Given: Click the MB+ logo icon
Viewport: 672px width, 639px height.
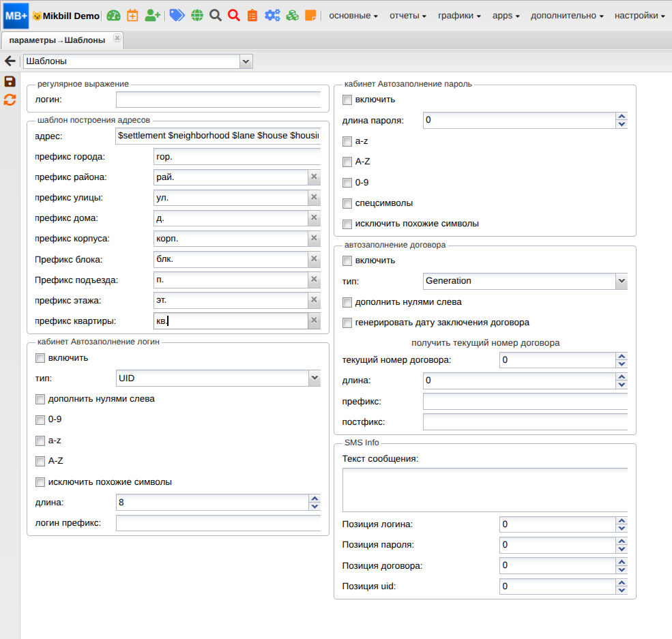Looking at the screenshot, I should coord(16,16).
